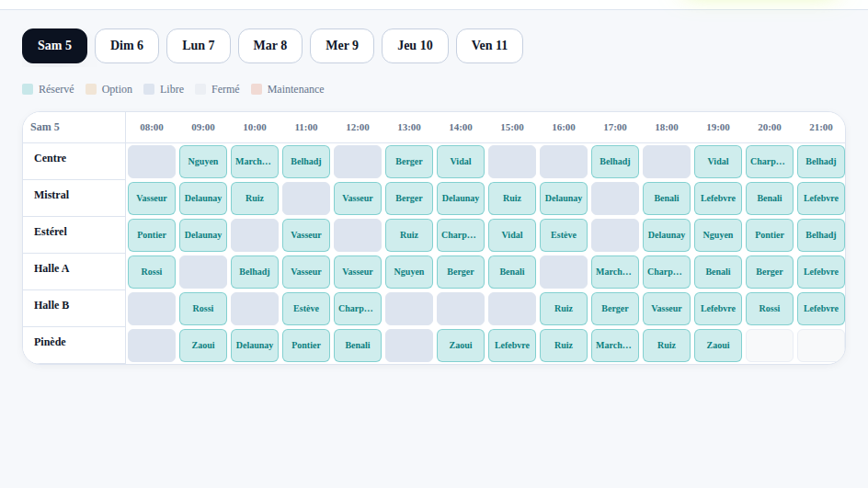Click the closed Pinède slot at 20:00
This screenshot has width=868, height=488.
pyautogui.click(x=770, y=346)
